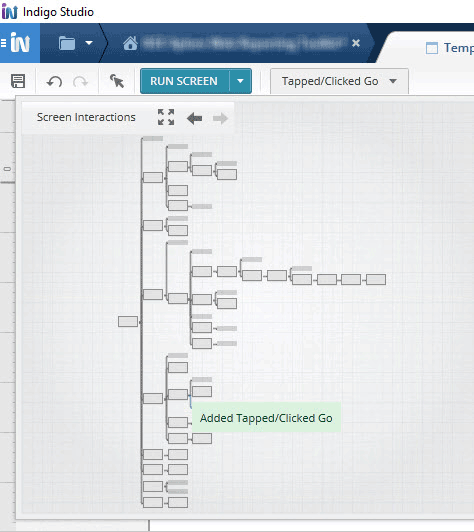
Task: Click the forward right arrow icon
Action: [x=220, y=118]
